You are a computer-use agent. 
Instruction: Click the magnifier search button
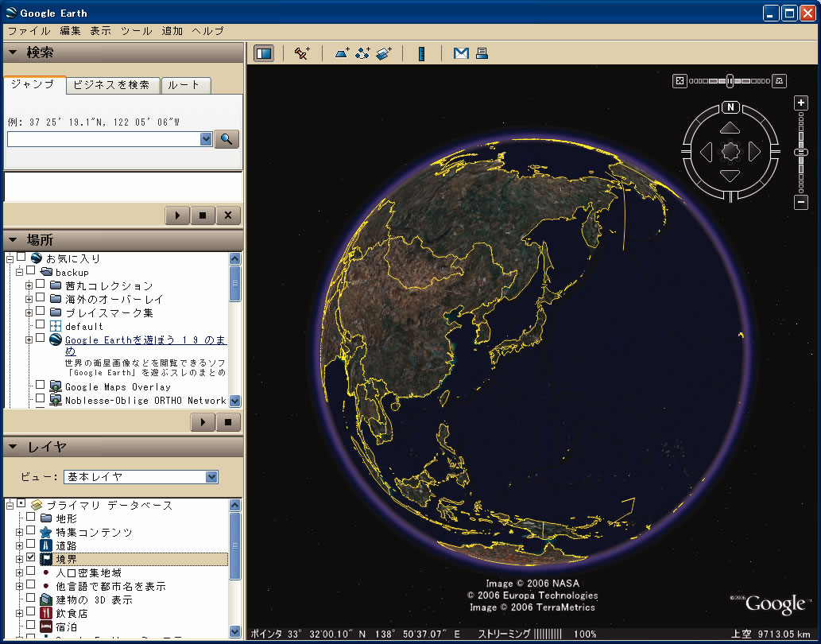227,139
